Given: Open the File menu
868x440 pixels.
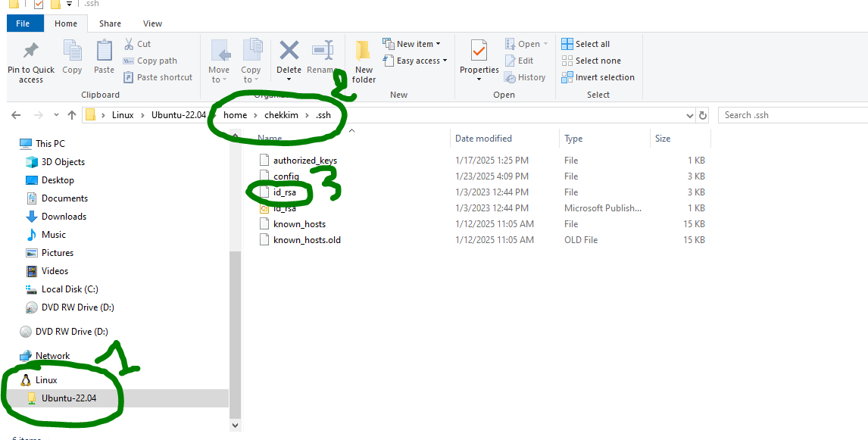Looking at the screenshot, I should point(23,23).
